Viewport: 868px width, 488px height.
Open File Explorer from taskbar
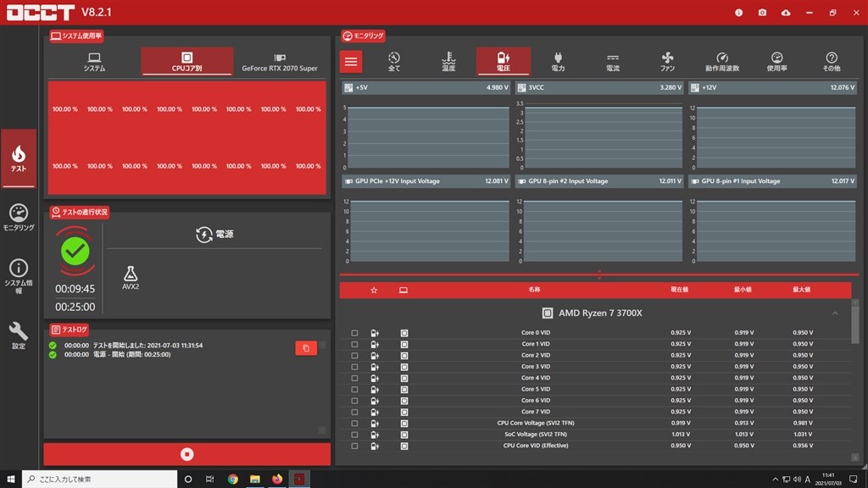[254, 480]
